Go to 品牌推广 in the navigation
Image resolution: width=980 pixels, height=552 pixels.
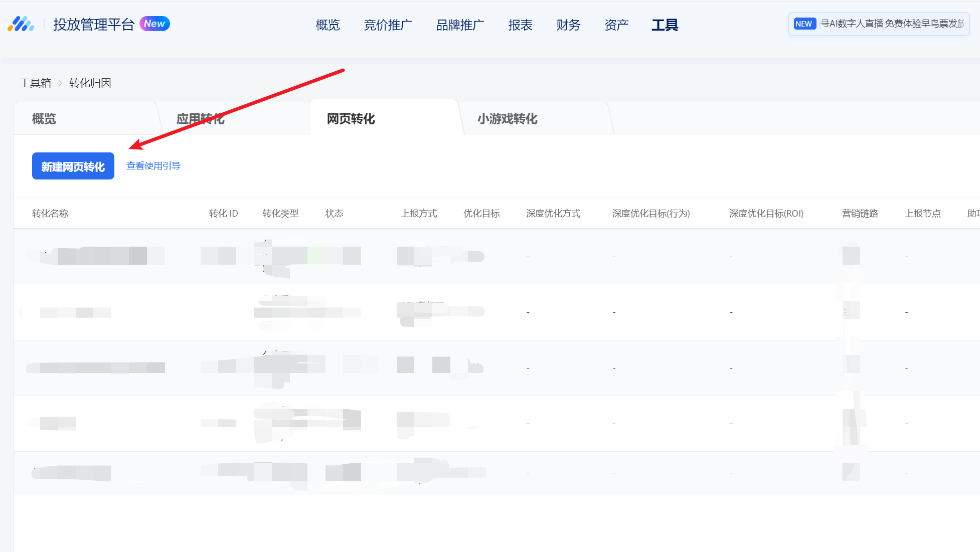pos(460,25)
